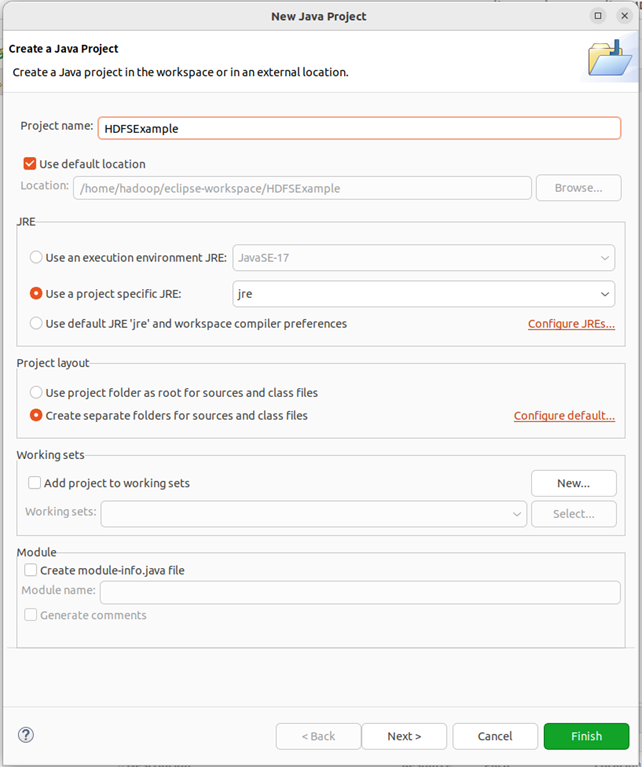
Task: Click the Finish button
Action: click(586, 736)
